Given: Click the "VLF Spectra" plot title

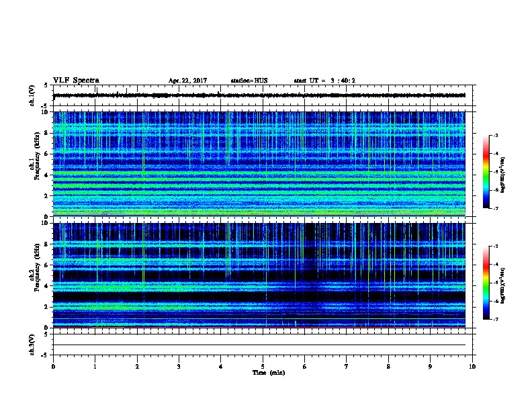Looking at the screenshot, I should [76, 81].
